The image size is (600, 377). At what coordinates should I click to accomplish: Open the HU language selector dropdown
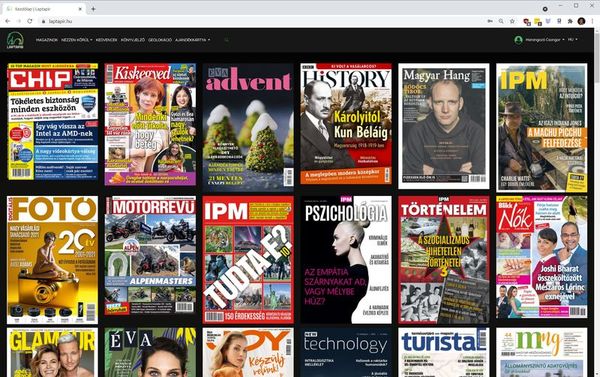(572, 39)
